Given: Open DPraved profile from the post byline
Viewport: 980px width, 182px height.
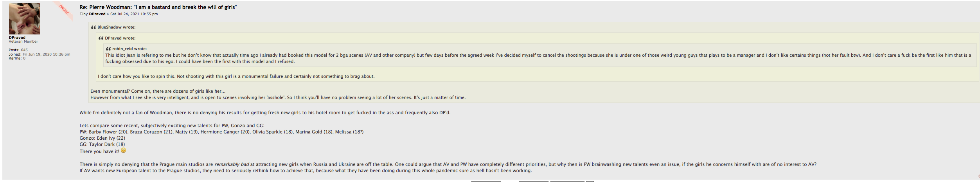Looking at the screenshot, I should tap(97, 14).
